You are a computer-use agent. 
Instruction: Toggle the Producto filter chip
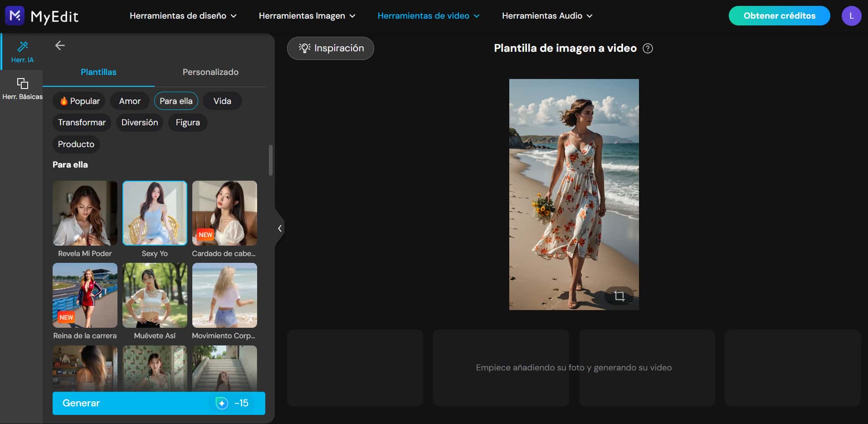tap(76, 144)
